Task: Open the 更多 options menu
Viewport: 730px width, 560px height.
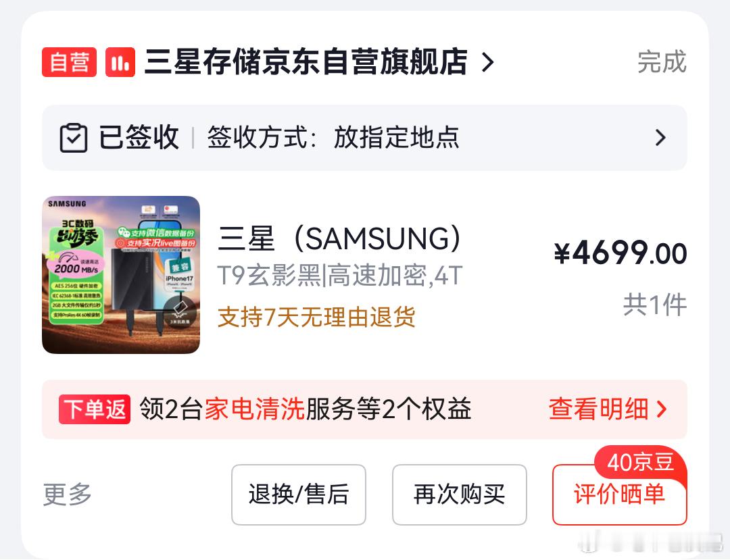Action: pyautogui.click(x=68, y=494)
